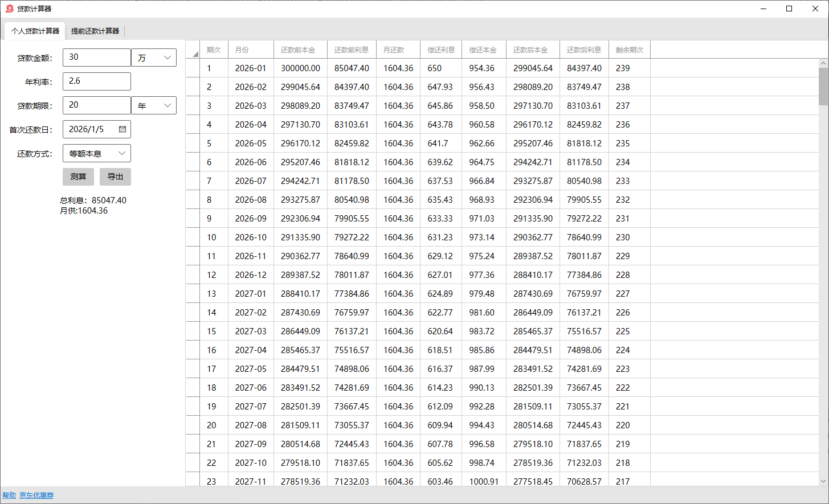The image size is (829, 504).
Task: Click month cell 2026-08
Action: pos(251,199)
